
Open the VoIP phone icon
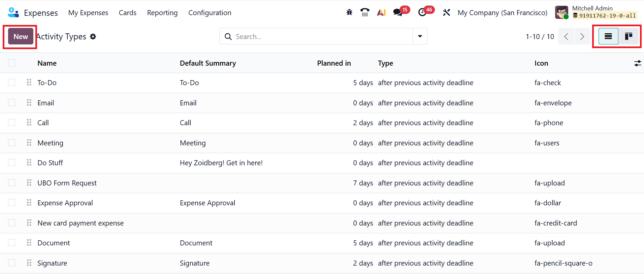coord(364,12)
